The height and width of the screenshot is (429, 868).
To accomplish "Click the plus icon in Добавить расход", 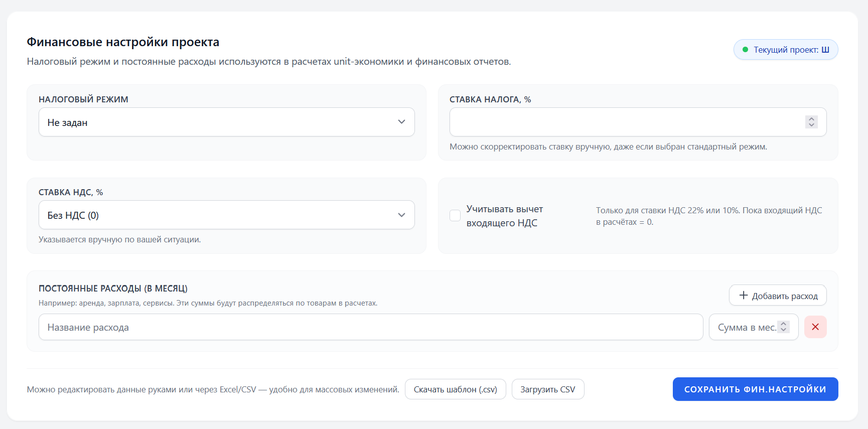I will pyautogui.click(x=744, y=296).
